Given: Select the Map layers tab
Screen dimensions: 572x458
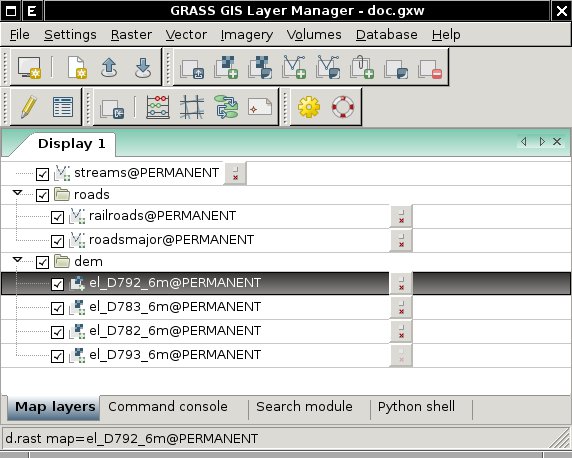Looking at the screenshot, I should click(x=55, y=407).
